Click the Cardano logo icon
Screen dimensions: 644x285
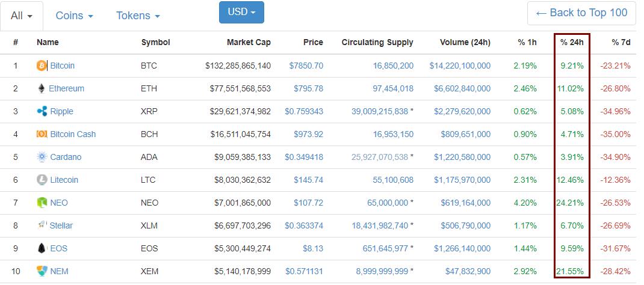coord(42,157)
